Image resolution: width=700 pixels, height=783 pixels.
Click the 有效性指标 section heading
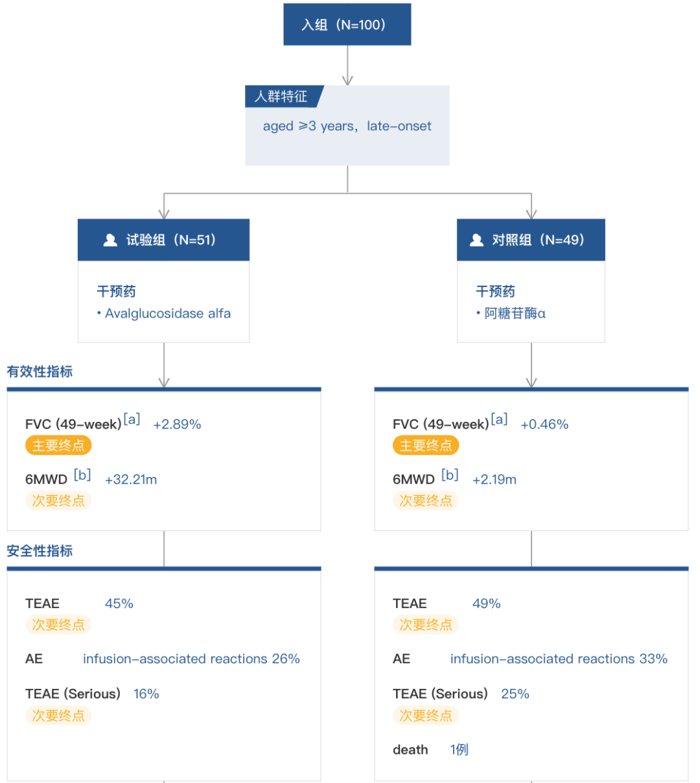coord(40,372)
